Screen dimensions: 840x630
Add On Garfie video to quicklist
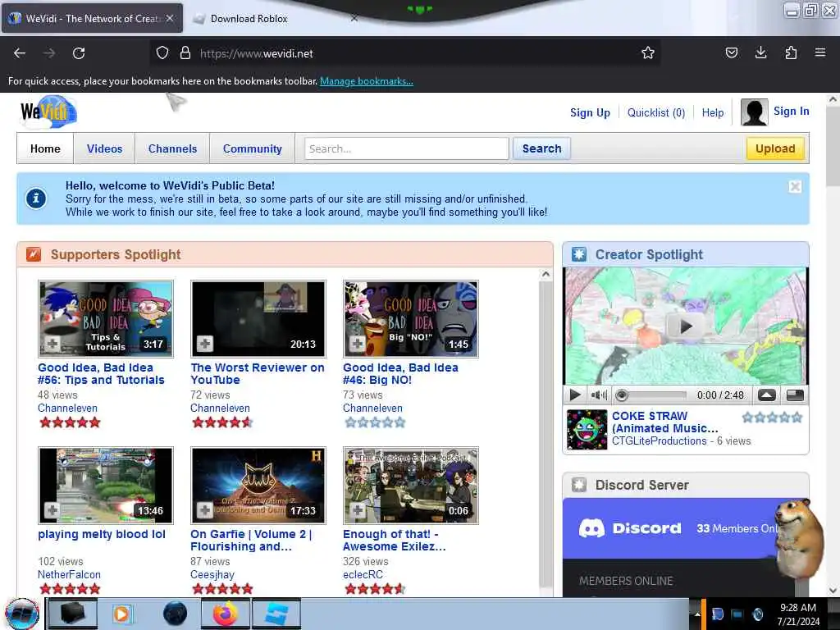point(204,510)
